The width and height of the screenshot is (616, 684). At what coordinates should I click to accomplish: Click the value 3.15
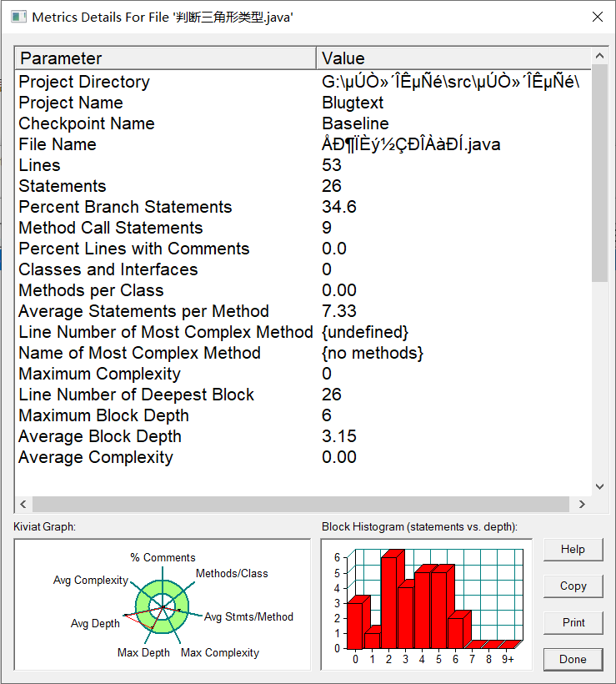[x=338, y=436]
